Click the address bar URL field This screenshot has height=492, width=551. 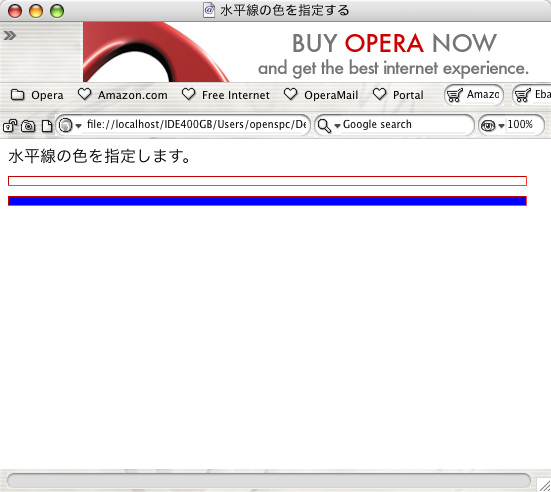pyautogui.click(x=196, y=124)
